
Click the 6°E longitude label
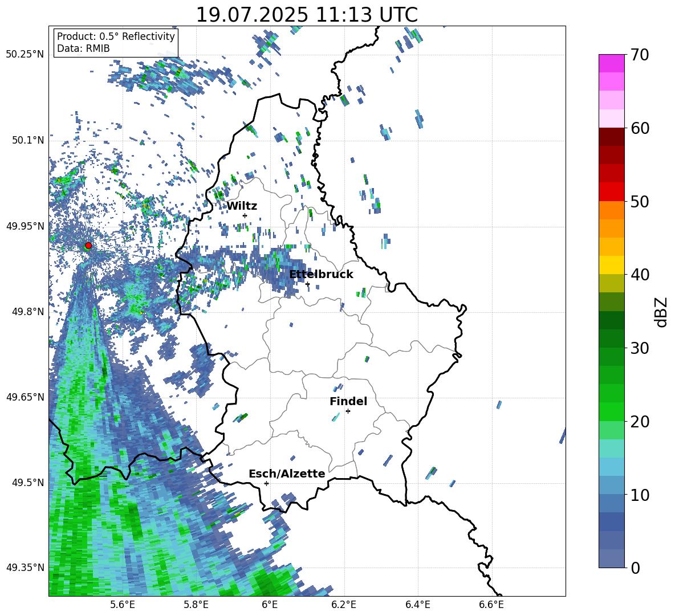pyautogui.click(x=270, y=605)
